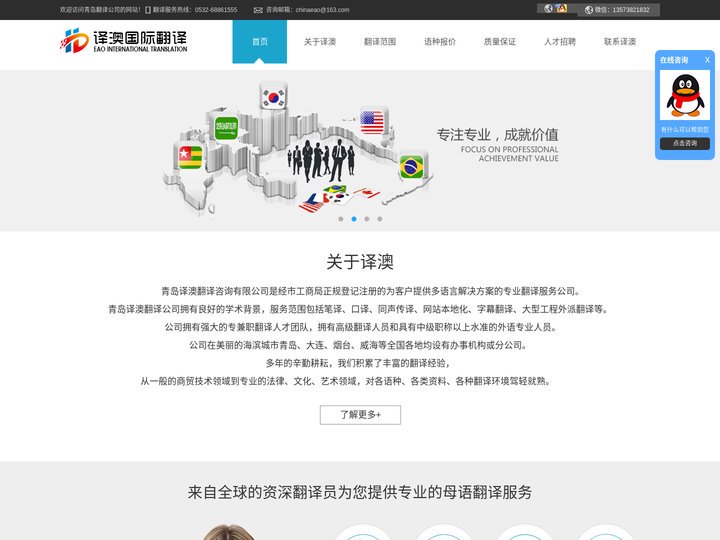Click the WeChat 微信 number badge
Screen dimensions: 720x540
pyautogui.click(x=619, y=10)
